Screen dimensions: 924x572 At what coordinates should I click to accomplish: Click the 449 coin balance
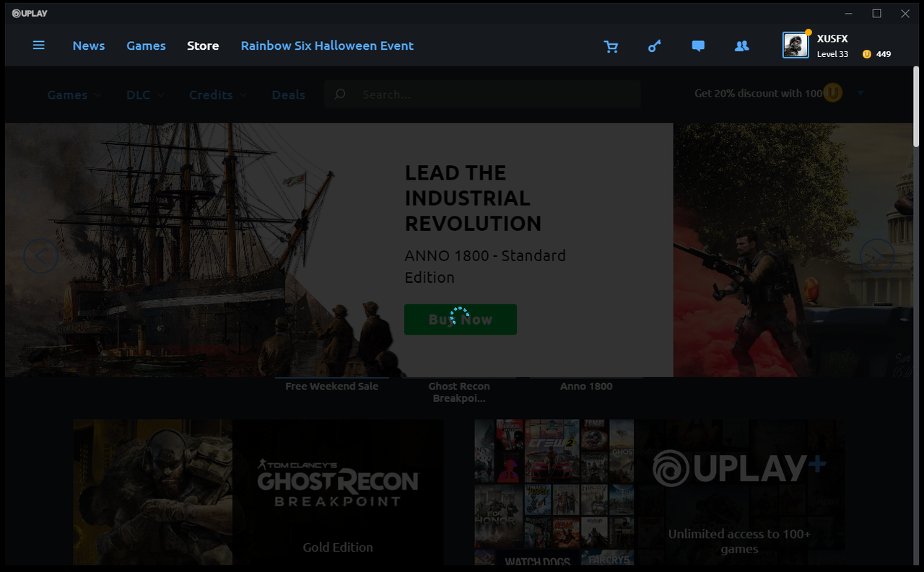tap(884, 54)
